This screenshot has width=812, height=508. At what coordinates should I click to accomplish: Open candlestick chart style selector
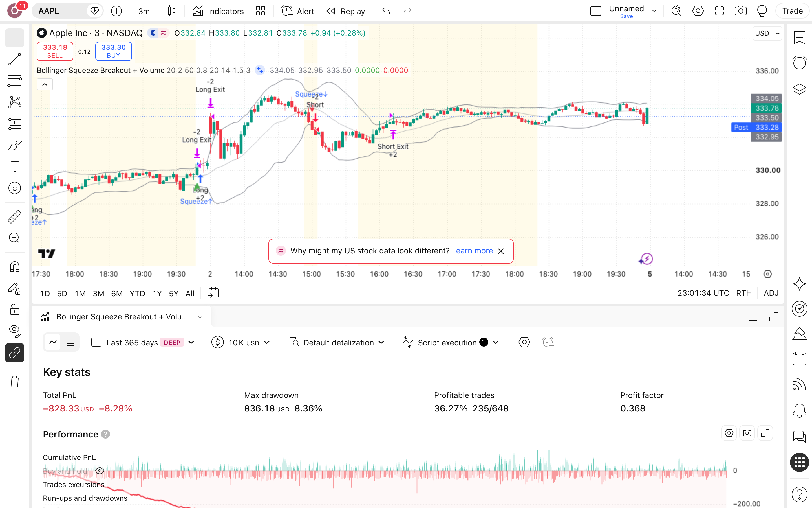click(x=171, y=11)
